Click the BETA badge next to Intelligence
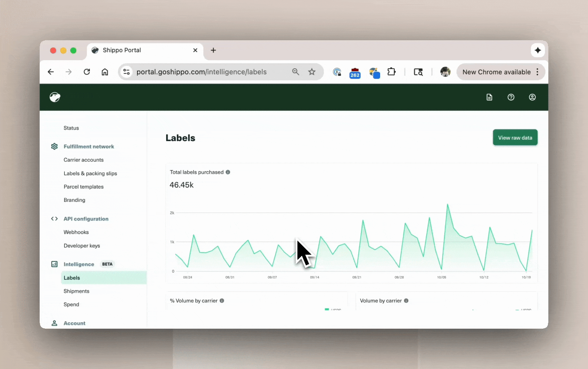This screenshot has width=588, height=369. (x=107, y=264)
